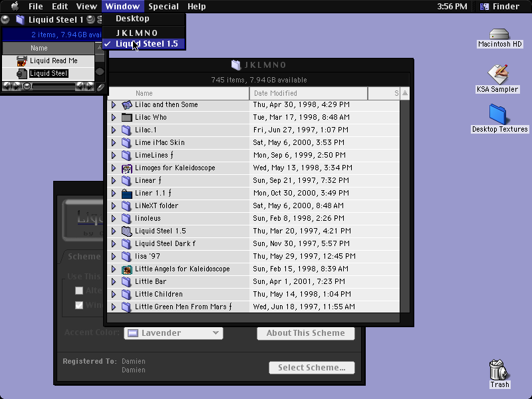The height and width of the screenshot is (399, 532).
Task: Click the Liquid Steel Dark folder icon
Action: 126,243
